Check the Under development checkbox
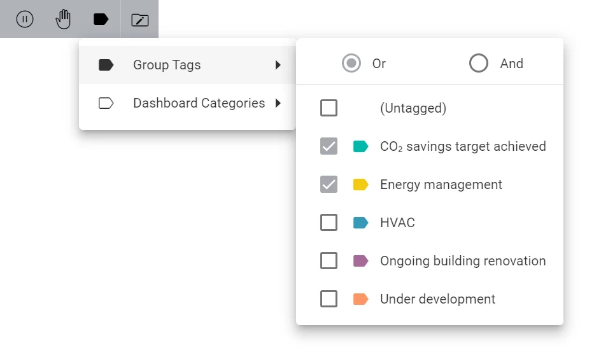 (329, 299)
